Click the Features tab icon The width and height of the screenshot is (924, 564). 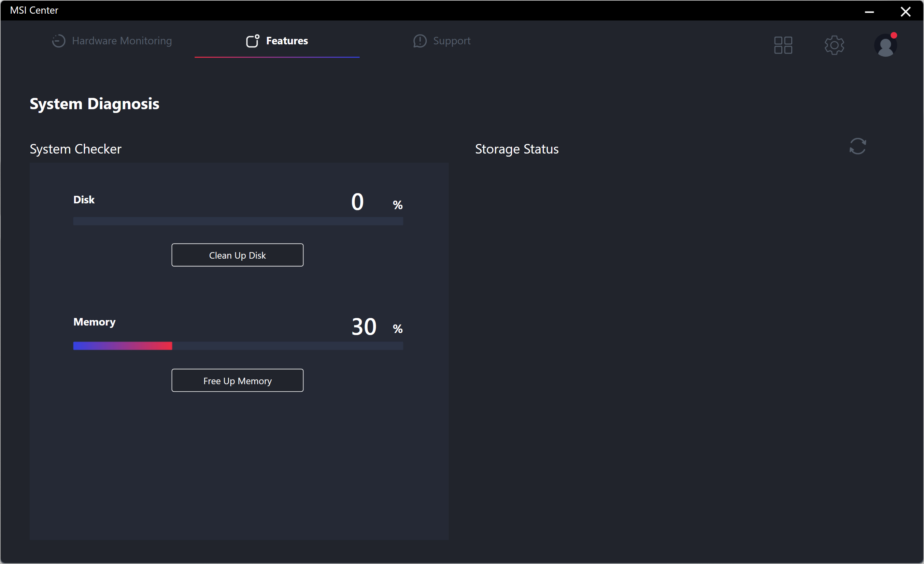(x=252, y=41)
